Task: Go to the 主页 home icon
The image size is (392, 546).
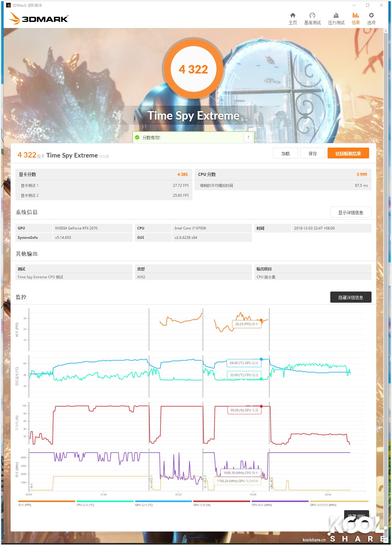Action: [293, 15]
